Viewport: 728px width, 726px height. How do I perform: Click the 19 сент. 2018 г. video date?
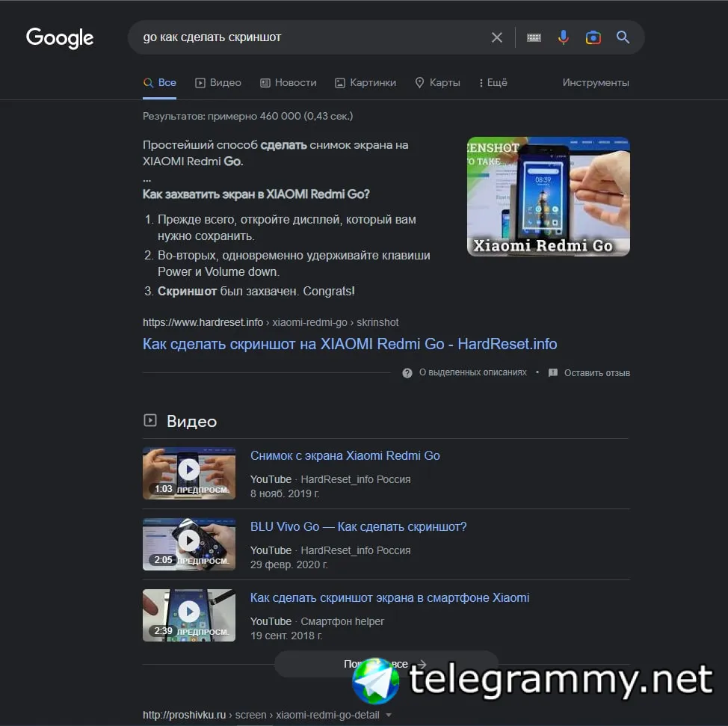click(286, 636)
